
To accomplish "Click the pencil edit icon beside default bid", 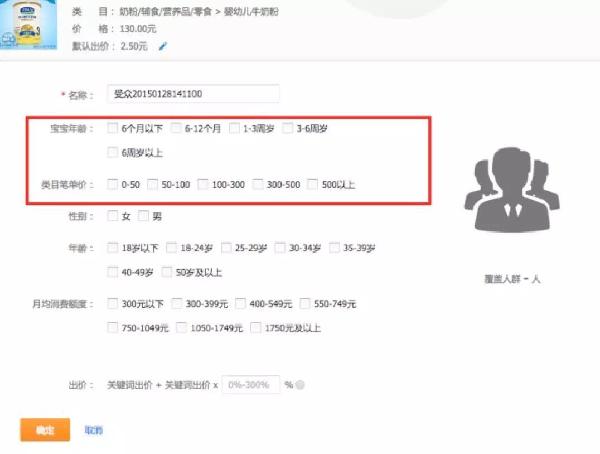I will click(163, 46).
